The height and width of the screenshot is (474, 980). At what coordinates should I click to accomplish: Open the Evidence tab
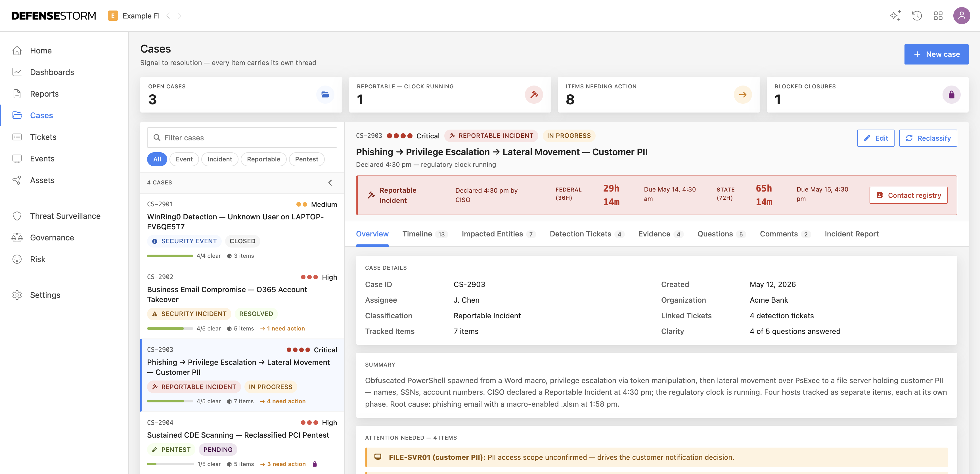pos(661,234)
